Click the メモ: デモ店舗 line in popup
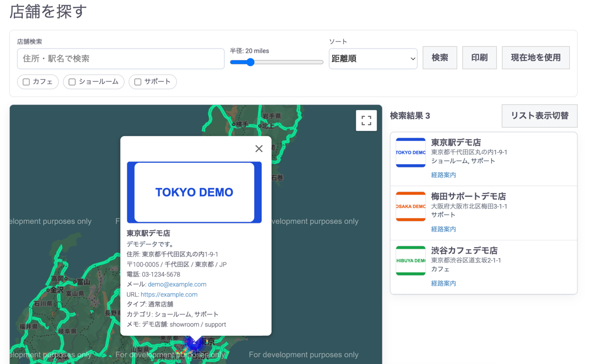Screen dimensions: 590x364 [176, 324]
